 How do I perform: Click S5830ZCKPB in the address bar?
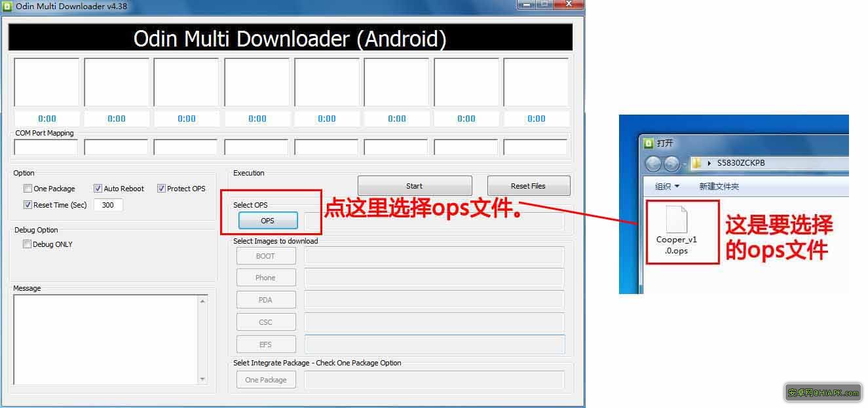[741, 163]
